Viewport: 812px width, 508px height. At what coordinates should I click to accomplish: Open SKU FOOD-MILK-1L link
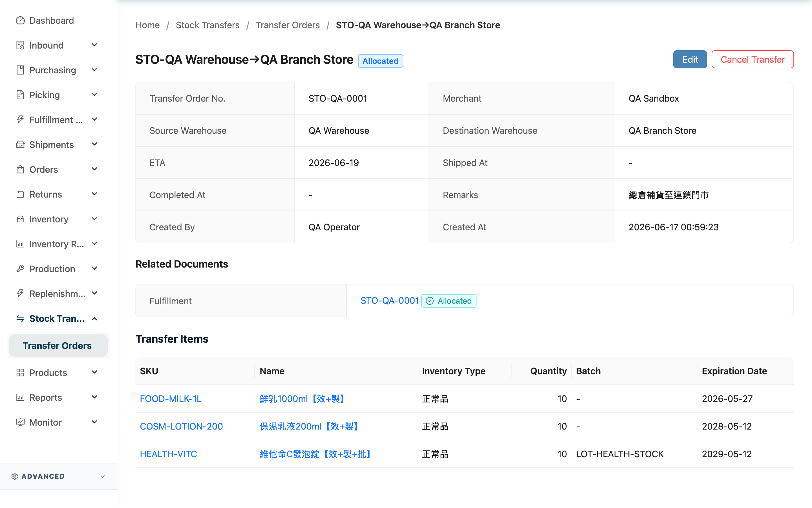(171, 399)
